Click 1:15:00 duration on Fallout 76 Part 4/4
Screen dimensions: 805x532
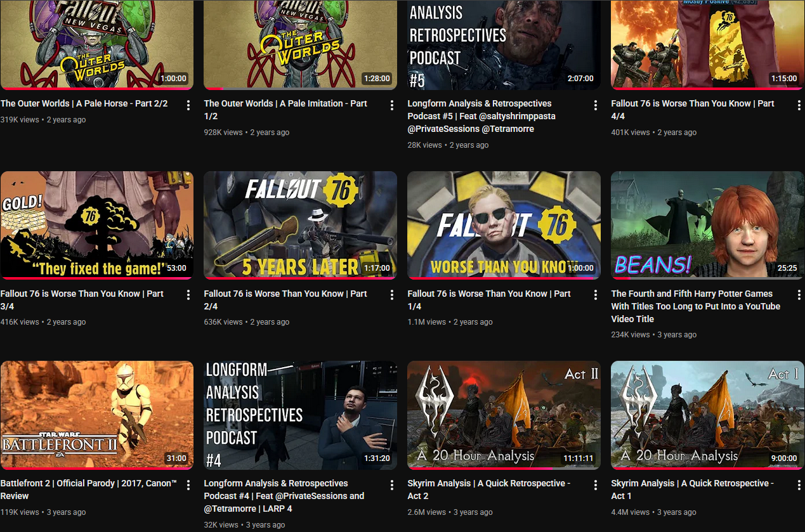point(783,79)
